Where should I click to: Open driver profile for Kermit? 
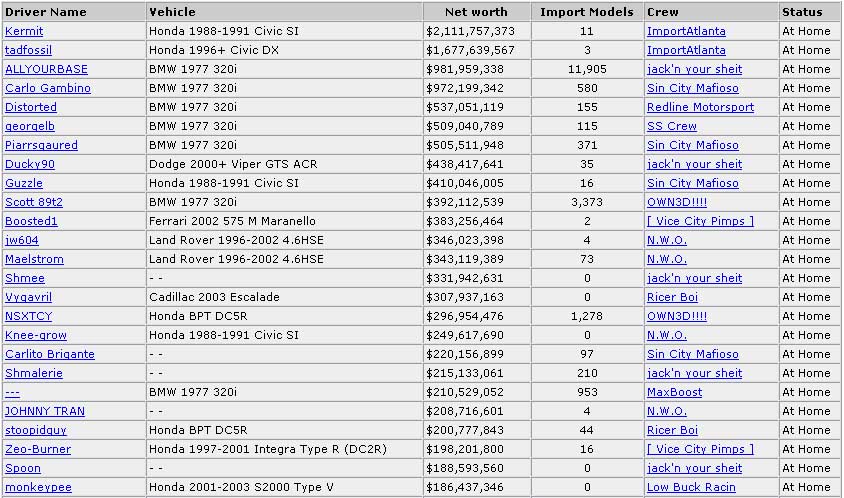[x=24, y=31]
